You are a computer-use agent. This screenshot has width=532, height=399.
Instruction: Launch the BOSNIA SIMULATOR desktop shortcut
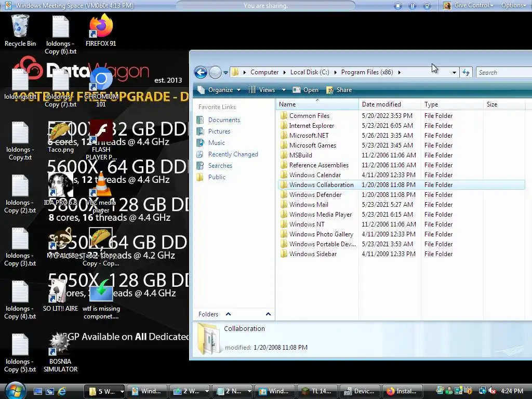60,352
